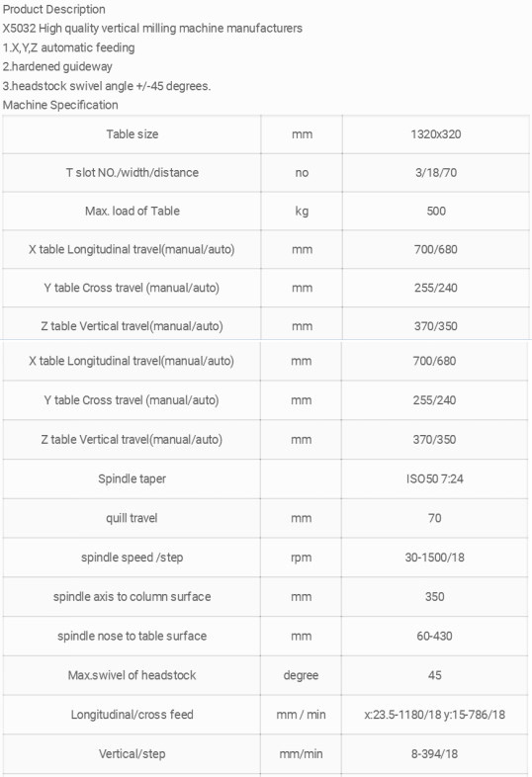Select the 1320x320 table size value
The width and height of the screenshot is (532, 777).
click(436, 134)
